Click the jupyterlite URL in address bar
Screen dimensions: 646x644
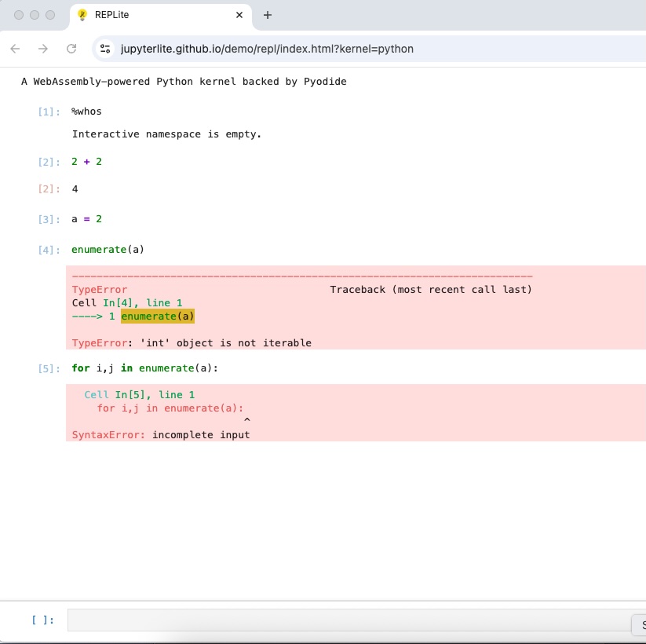pyautogui.click(x=267, y=49)
